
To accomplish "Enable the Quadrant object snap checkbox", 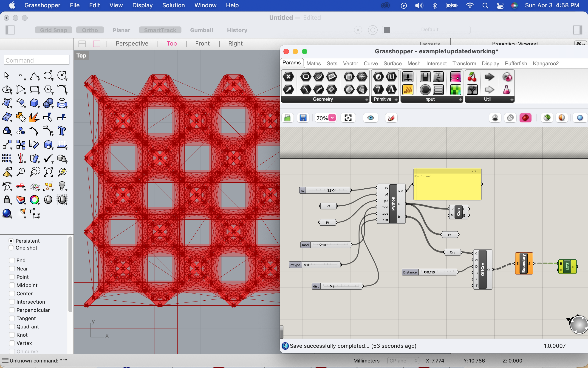I will [x=12, y=327].
